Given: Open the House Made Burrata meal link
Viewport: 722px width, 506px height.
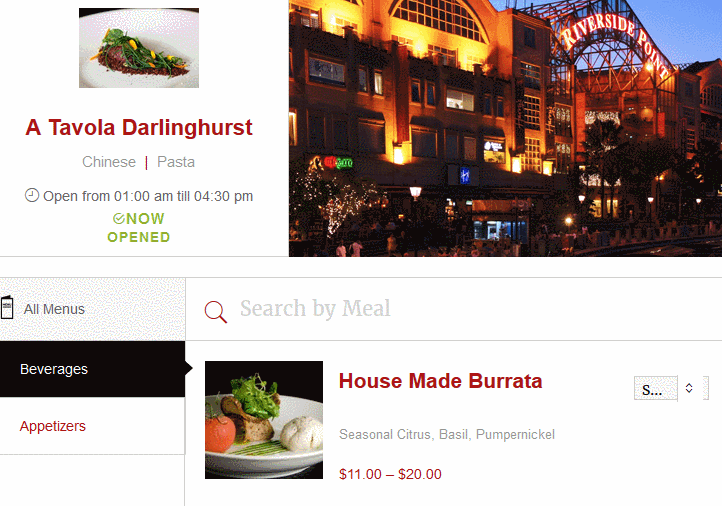Looking at the screenshot, I should pyautogui.click(x=440, y=381).
